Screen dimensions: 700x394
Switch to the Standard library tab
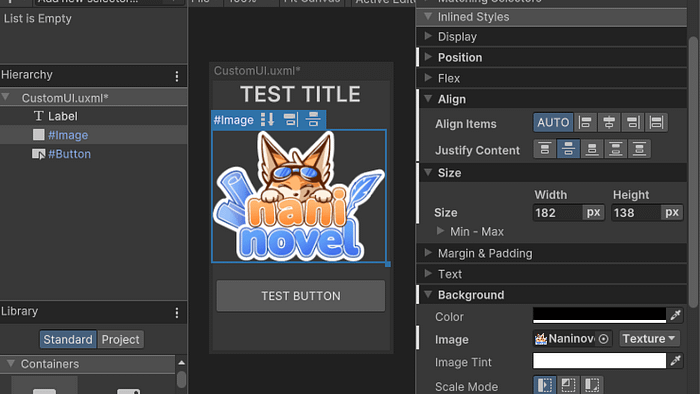[x=68, y=339]
